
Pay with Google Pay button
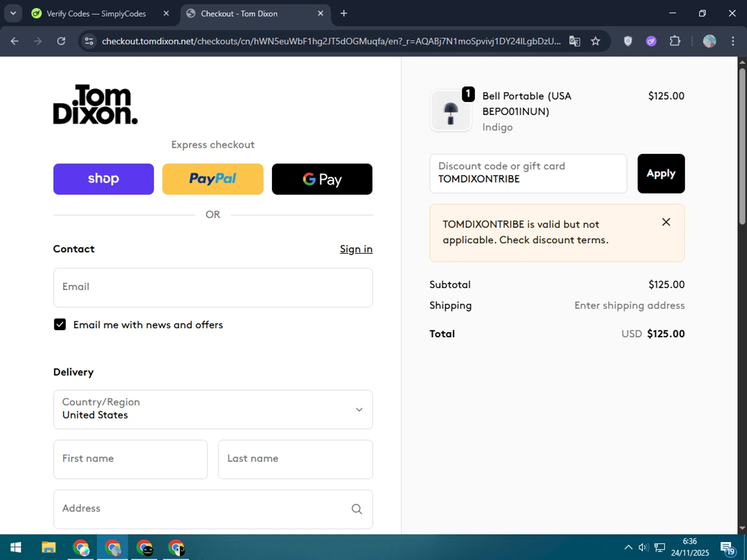tap(322, 179)
